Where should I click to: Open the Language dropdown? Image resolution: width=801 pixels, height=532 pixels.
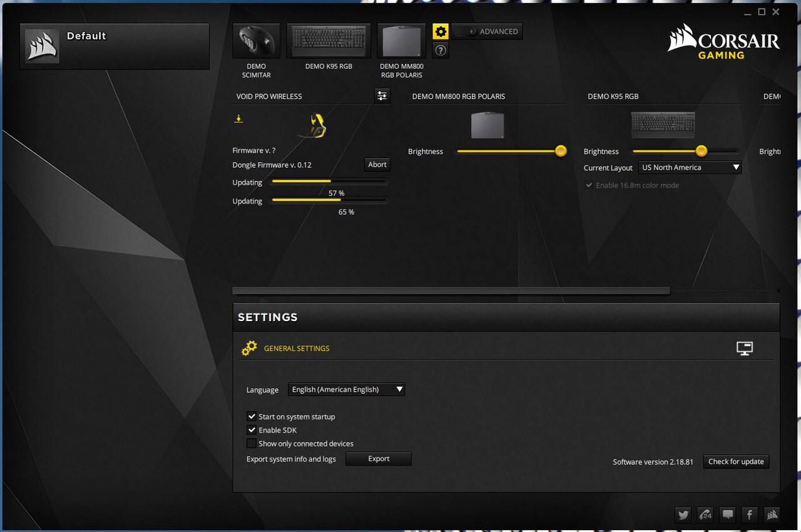point(347,389)
